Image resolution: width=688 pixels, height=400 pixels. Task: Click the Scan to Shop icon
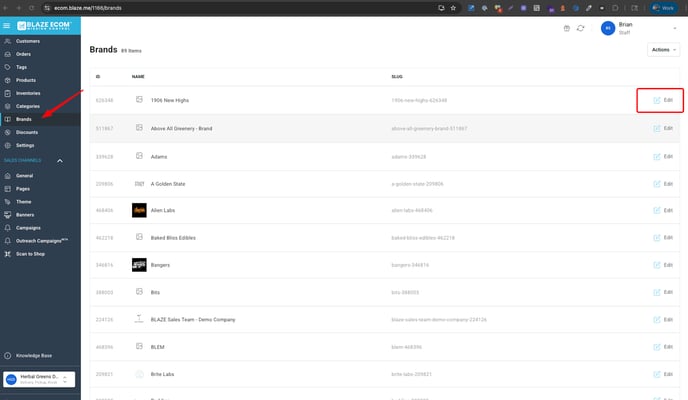click(8, 254)
